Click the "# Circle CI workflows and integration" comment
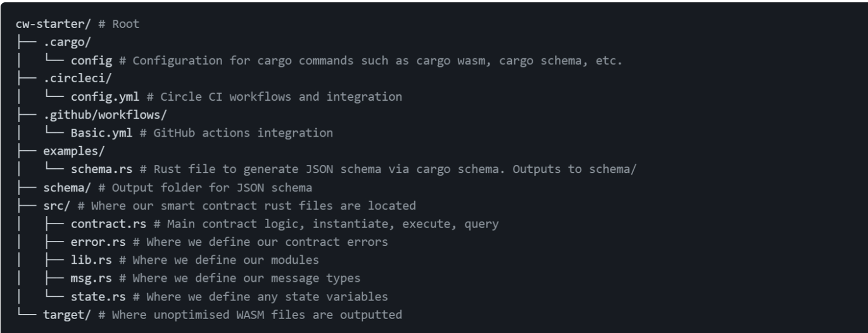868x333 pixels. click(272, 97)
